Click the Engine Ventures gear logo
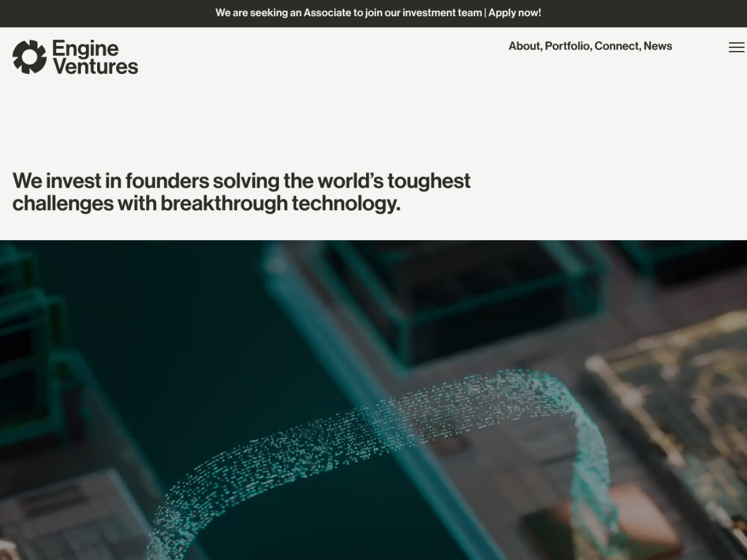This screenshot has width=747, height=560. tap(30, 57)
